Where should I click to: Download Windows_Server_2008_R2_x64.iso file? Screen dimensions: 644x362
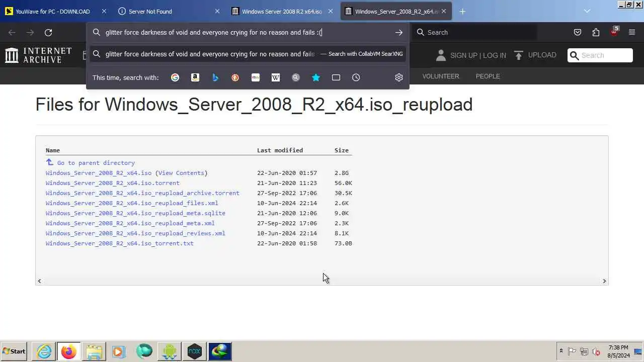tap(99, 173)
